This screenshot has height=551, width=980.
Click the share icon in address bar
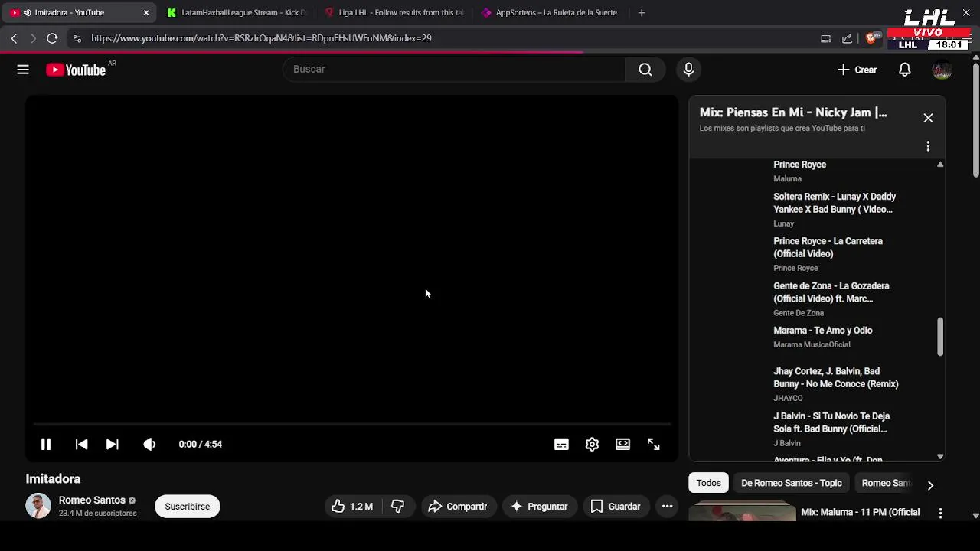point(847,38)
